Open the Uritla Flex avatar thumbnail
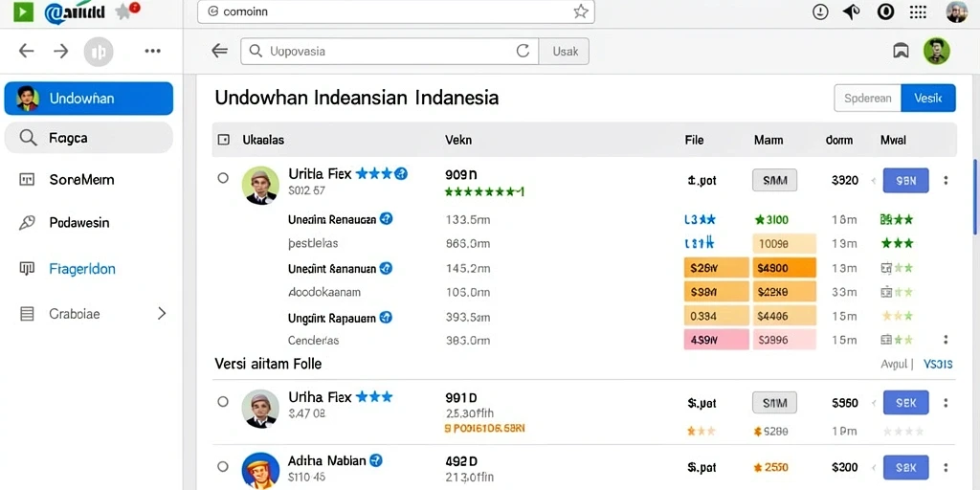This screenshot has width=980, height=490. click(x=260, y=186)
